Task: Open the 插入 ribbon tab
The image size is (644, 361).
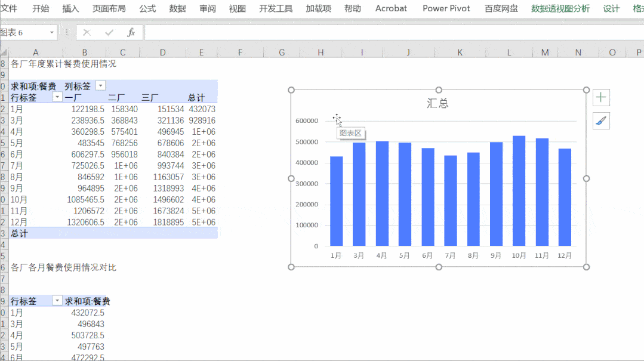Action: pos(70,8)
